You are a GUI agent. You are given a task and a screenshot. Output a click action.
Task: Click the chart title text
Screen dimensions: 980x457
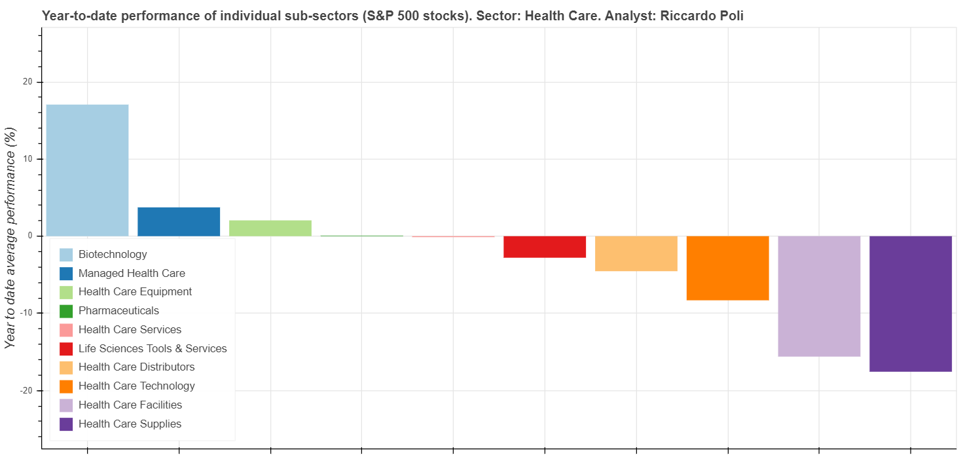(x=393, y=16)
